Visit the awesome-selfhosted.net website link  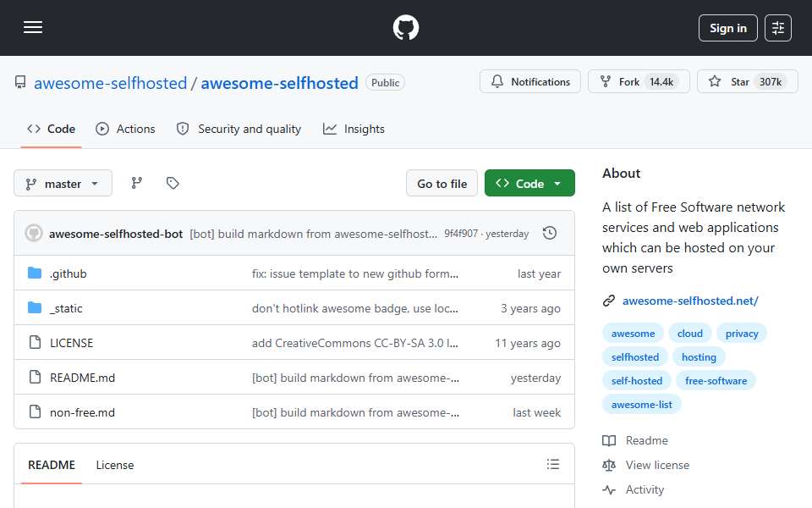690,301
